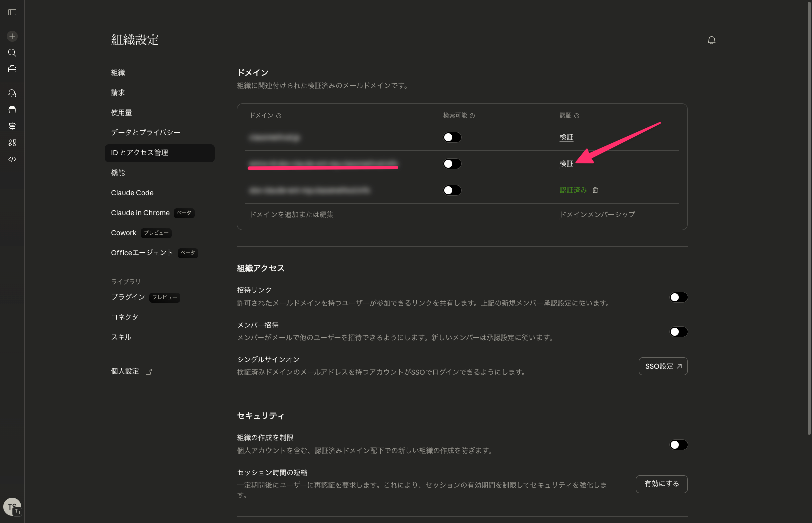Turn on the メンバー招待 switch
Screen dimensions: 812x523
[678, 332]
